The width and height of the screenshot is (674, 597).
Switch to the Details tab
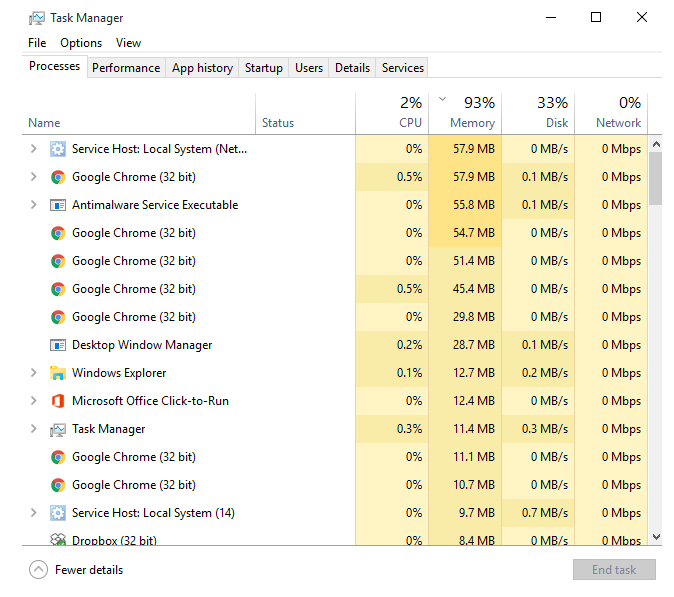click(x=352, y=68)
